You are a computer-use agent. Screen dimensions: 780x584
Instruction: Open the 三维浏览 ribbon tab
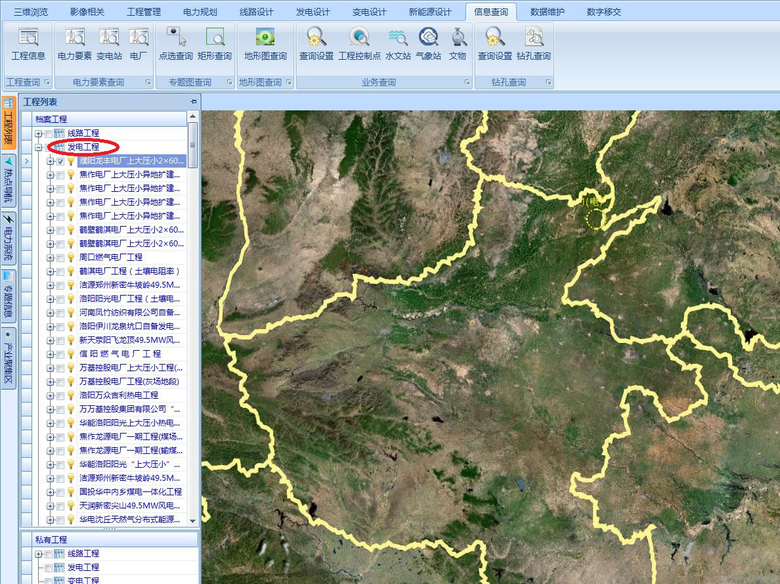(30, 12)
